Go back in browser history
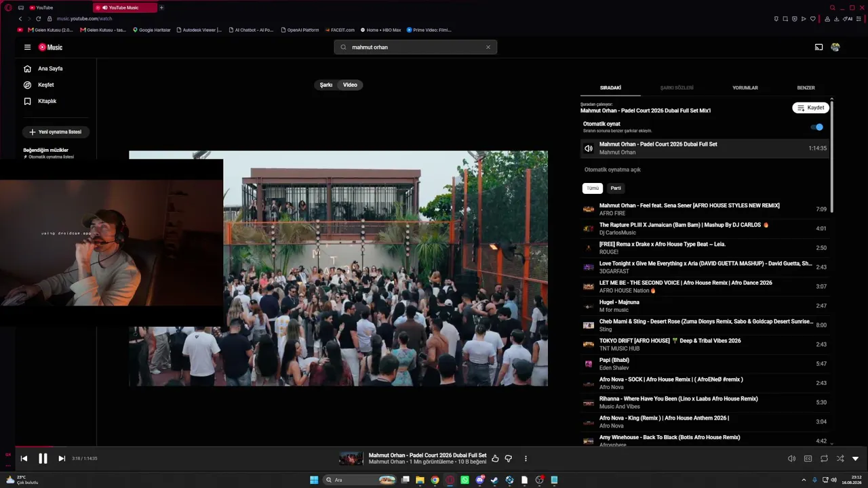The width and height of the screenshot is (868, 488). (20, 19)
